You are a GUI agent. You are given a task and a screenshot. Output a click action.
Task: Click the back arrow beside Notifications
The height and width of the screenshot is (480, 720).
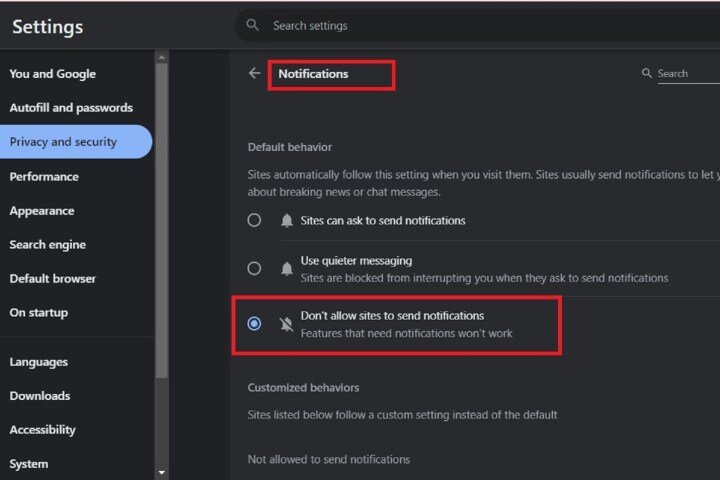point(254,73)
